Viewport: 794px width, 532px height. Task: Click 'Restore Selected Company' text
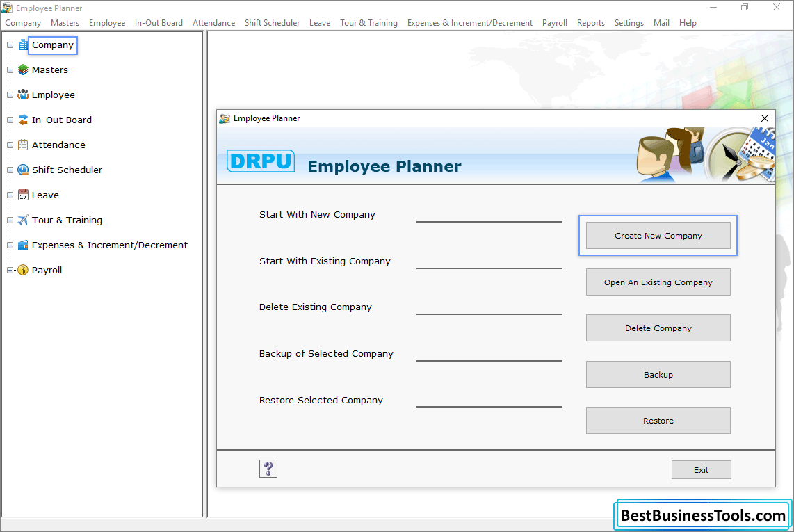click(x=321, y=401)
